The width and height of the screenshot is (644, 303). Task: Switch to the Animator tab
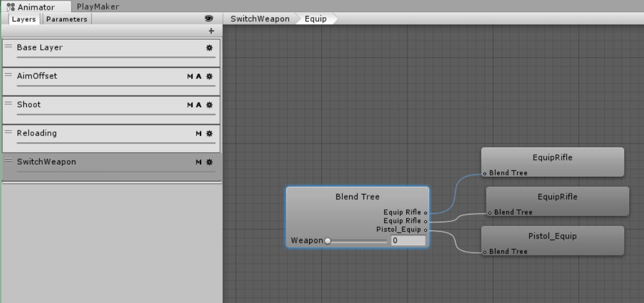(x=36, y=7)
